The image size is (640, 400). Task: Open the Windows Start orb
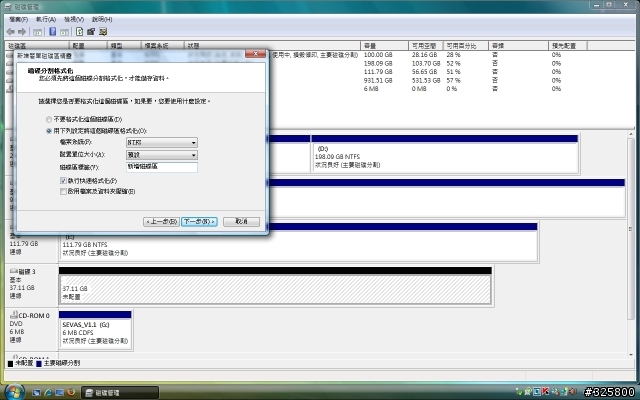tap(13, 392)
